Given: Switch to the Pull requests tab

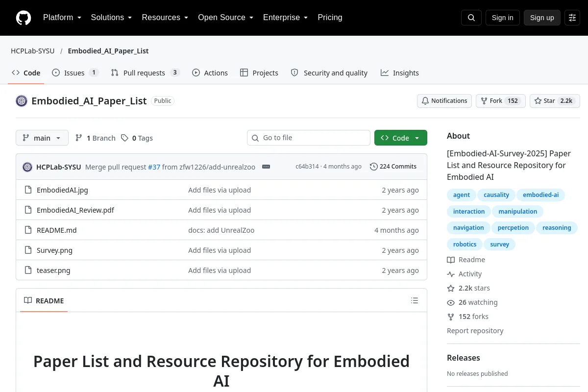Looking at the screenshot, I should (146, 73).
